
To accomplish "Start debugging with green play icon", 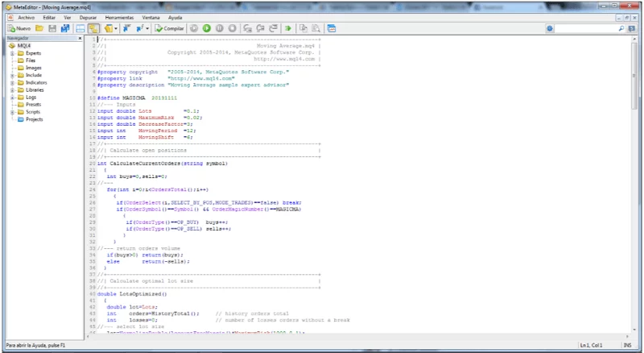I will 207,28.
